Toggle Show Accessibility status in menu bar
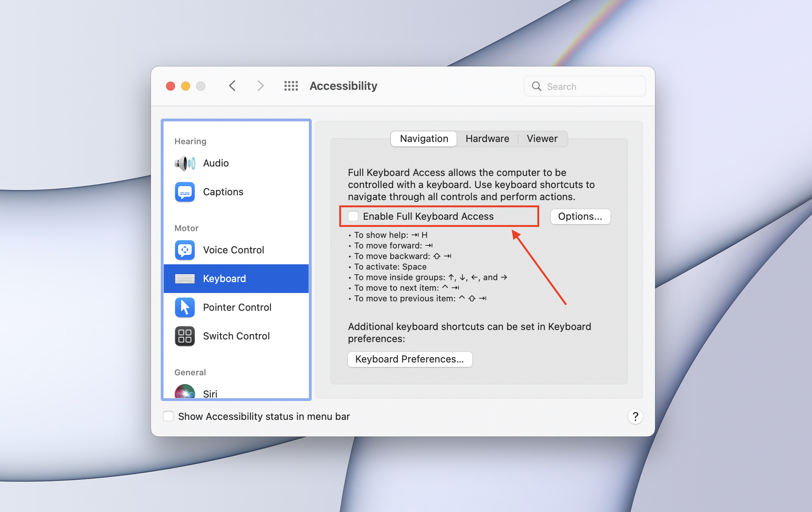Viewport: 812px width, 512px height. 168,416
